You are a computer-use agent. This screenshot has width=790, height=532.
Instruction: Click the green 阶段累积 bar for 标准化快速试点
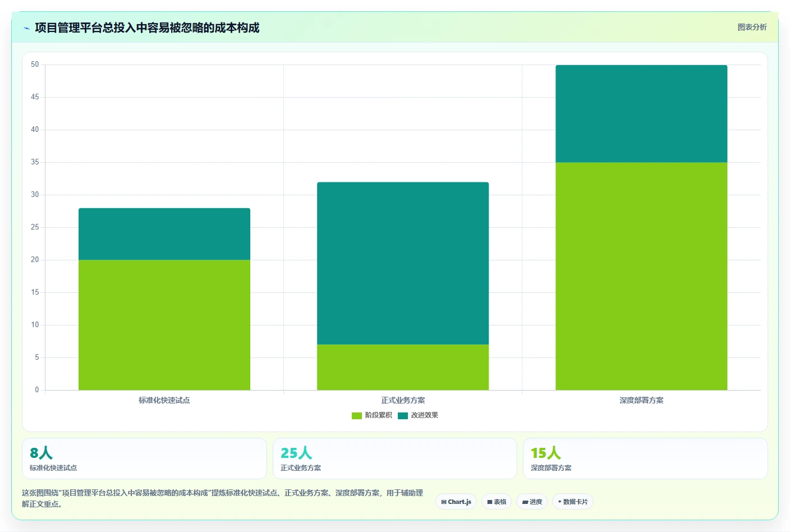tap(164, 325)
